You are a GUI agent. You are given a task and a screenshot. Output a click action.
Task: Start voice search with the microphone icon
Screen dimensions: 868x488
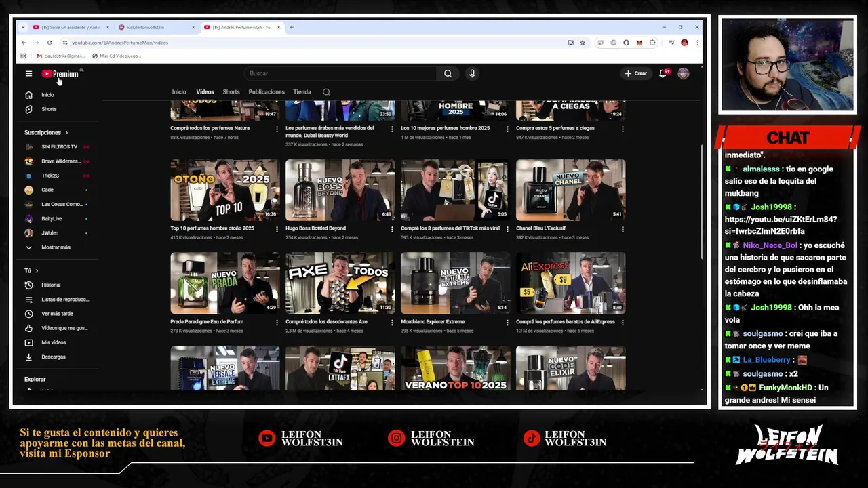click(472, 73)
